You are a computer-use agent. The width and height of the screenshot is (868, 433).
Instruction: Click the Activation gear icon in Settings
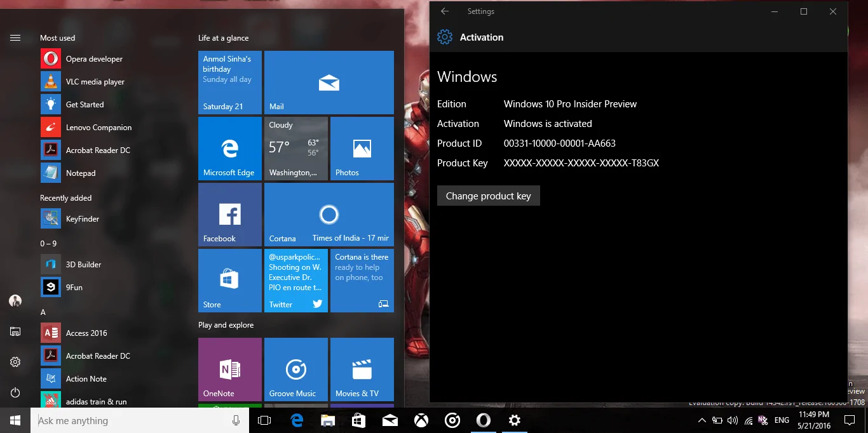point(445,37)
